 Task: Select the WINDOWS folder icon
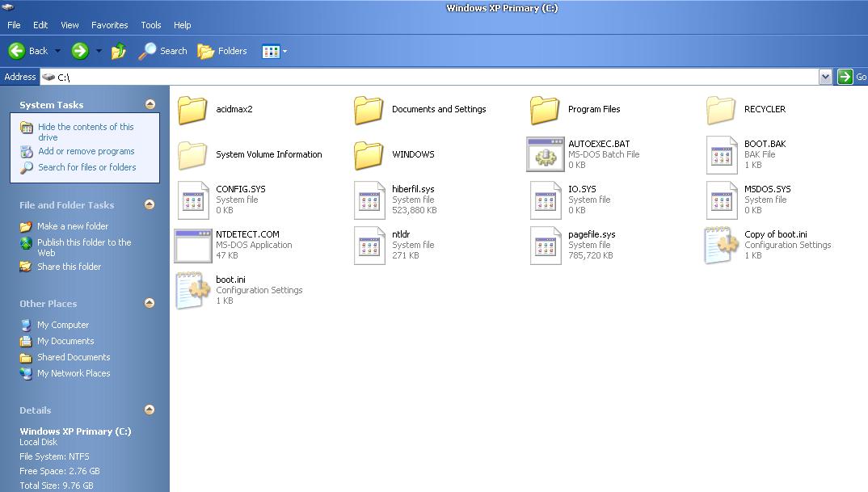pyautogui.click(x=369, y=155)
